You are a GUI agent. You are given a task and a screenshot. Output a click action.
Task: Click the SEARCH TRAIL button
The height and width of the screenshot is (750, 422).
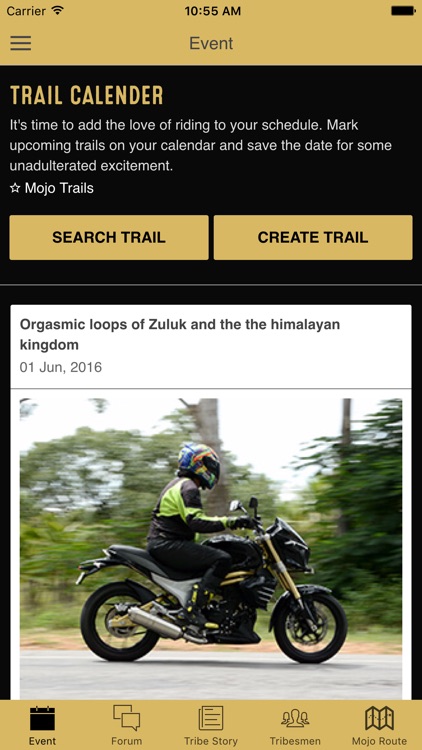[109, 237]
